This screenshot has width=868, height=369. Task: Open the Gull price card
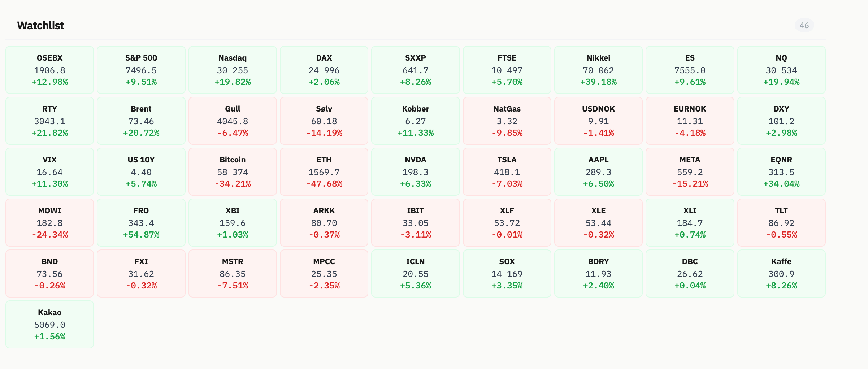233,121
